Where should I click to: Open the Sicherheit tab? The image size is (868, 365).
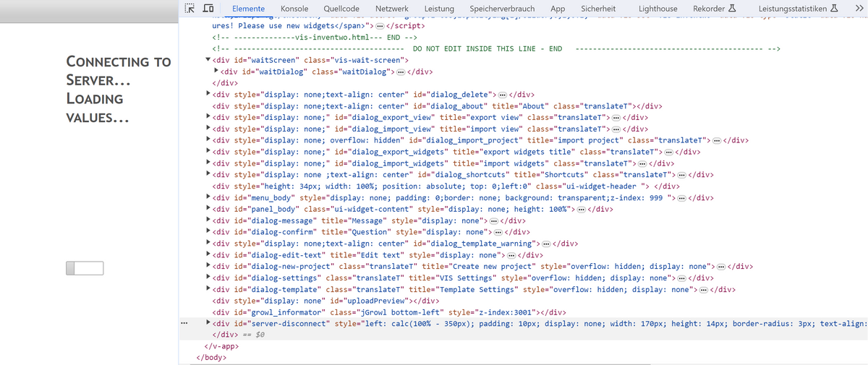pos(598,9)
